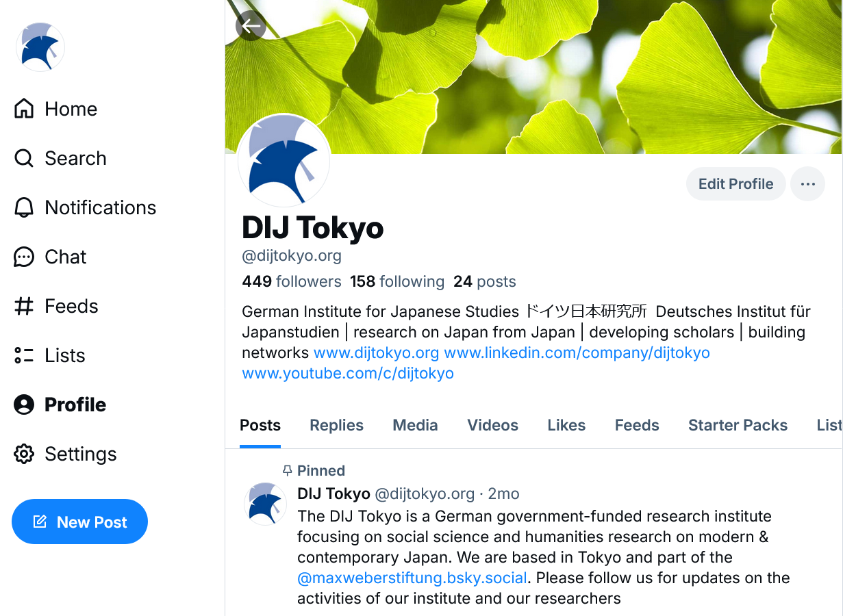Open Settings gear item

(66, 454)
